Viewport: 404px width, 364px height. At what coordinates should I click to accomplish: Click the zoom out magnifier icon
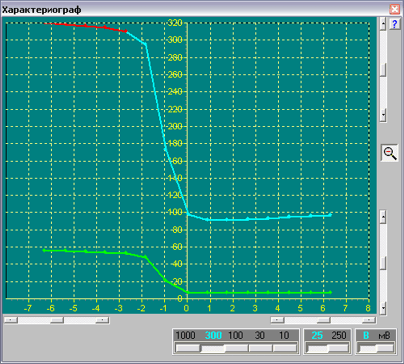390,153
